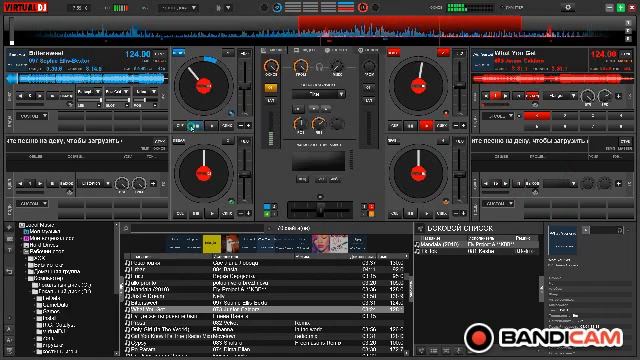Pause the blue top-left deck
This screenshot has width=640, height=360.
pyautogui.click(x=196, y=126)
